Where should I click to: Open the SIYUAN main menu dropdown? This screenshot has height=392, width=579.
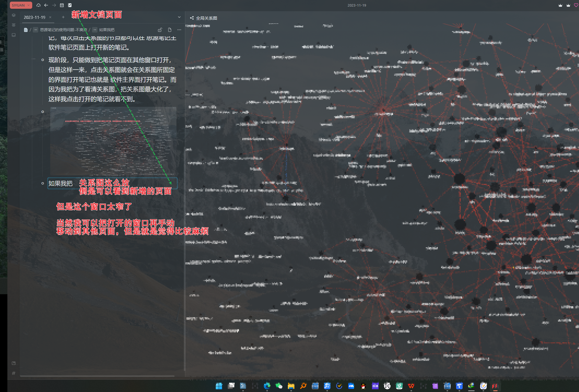coord(21,5)
